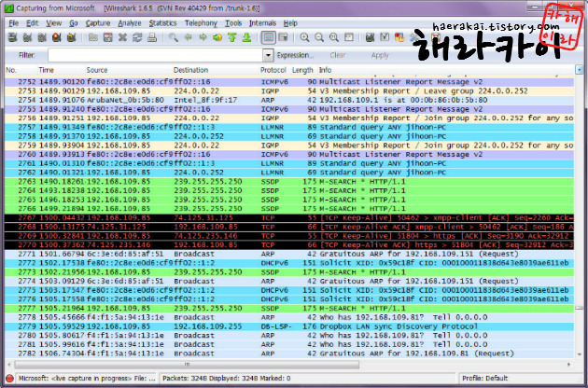The height and width of the screenshot is (388, 588).
Task: Focus the display Filter input field
Action: coord(156,55)
